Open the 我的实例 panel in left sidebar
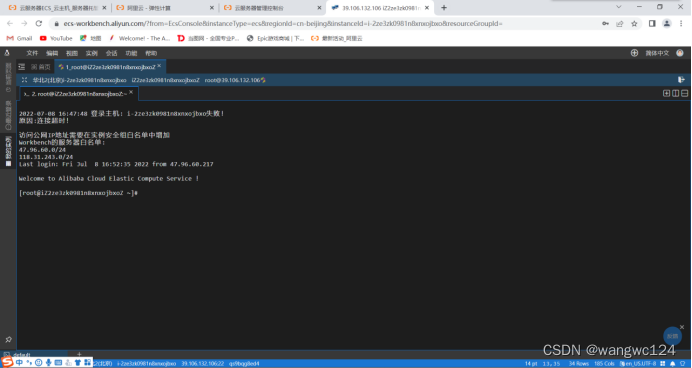 (x=8, y=151)
